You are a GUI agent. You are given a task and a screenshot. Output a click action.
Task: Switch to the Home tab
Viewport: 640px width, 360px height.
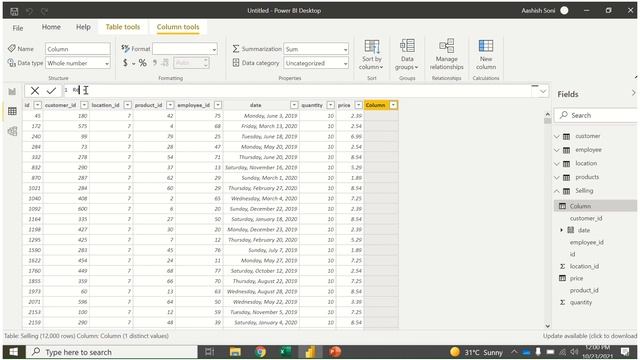pyautogui.click(x=51, y=27)
